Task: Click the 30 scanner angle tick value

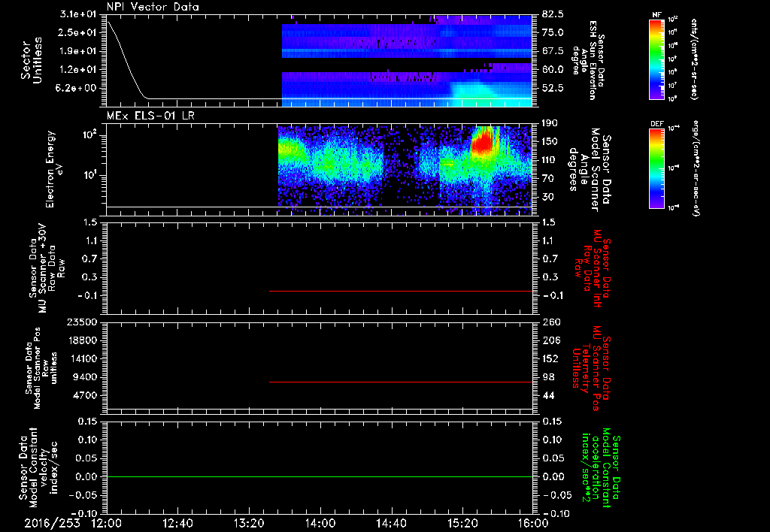Action: (x=547, y=198)
